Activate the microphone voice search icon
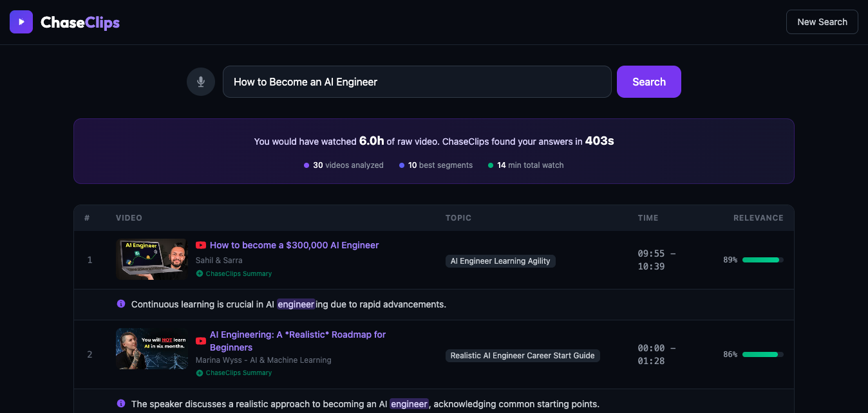868x413 pixels. (x=201, y=82)
